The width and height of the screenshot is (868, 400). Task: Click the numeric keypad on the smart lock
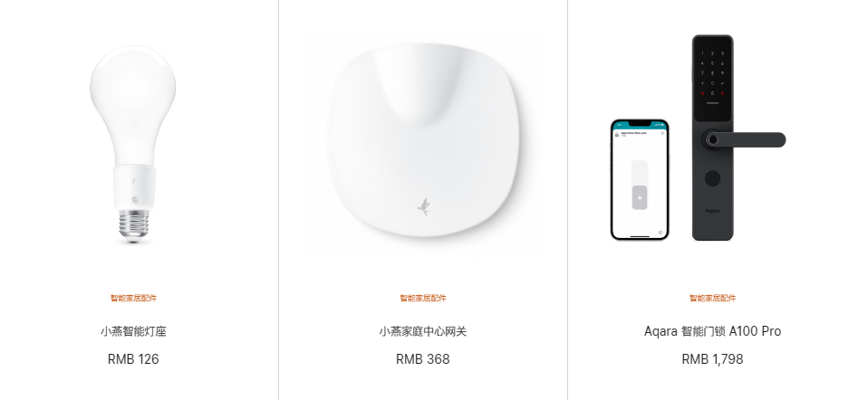point(712,72)
